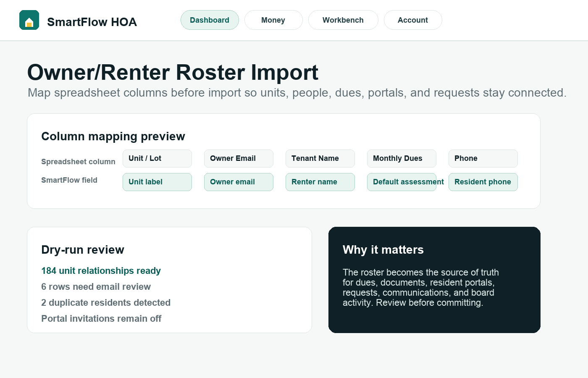This screenshot has width=588, height=378.
Task: Click the SmartFlow field row label
Action: 69,180
